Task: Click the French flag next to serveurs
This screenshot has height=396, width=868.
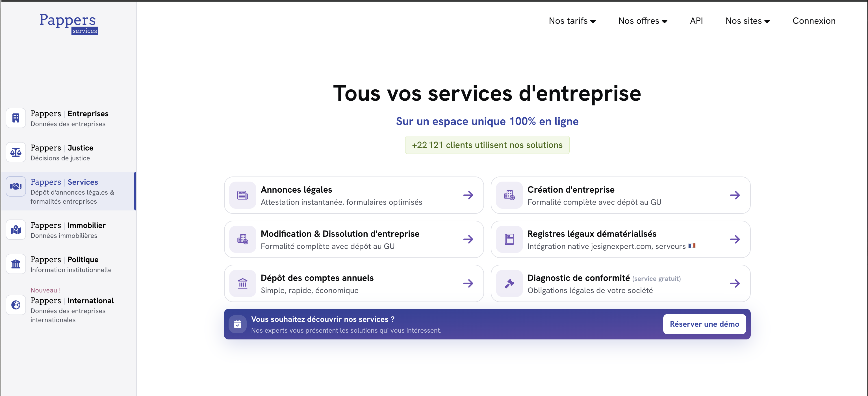Action: point(692,246)
